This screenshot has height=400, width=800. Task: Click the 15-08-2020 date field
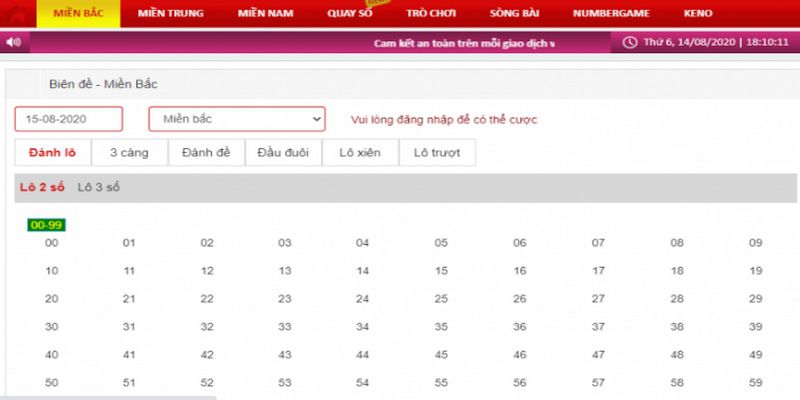click(69, 119)
